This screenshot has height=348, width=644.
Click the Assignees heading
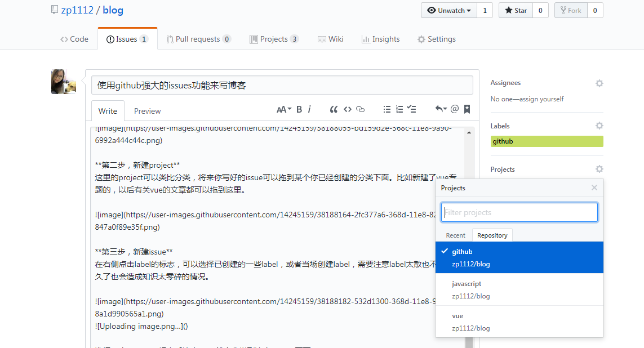(505, 83)
